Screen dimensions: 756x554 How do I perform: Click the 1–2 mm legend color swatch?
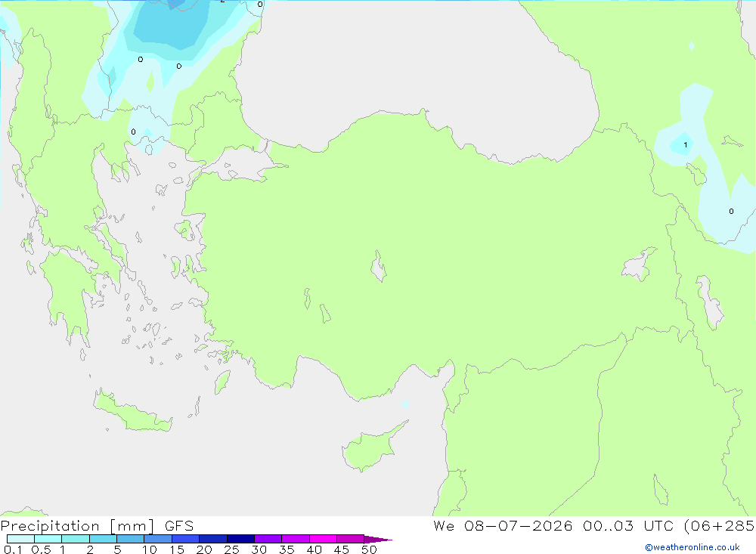[75, 539]
